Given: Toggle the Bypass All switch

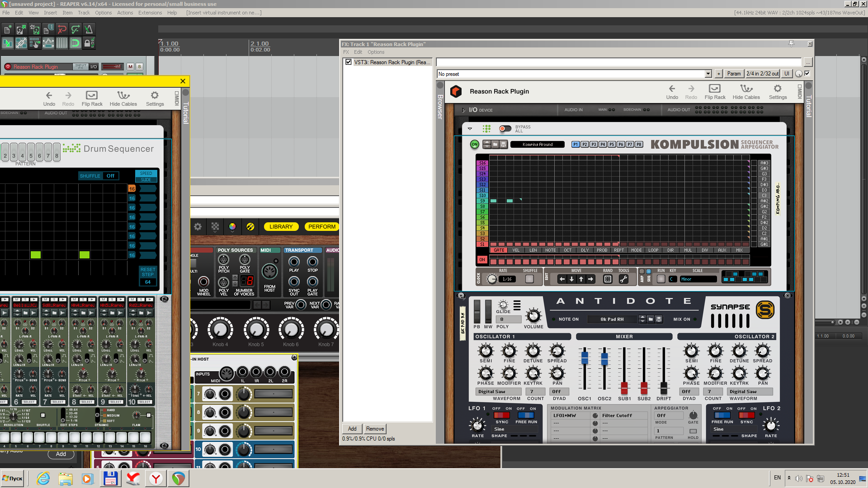Looking at the screenshot, I should 505,129.
